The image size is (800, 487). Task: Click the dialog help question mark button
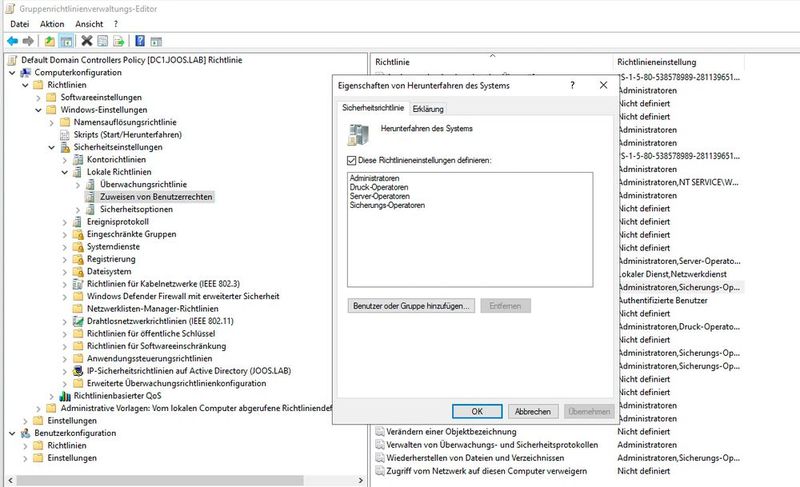[572, 85]
